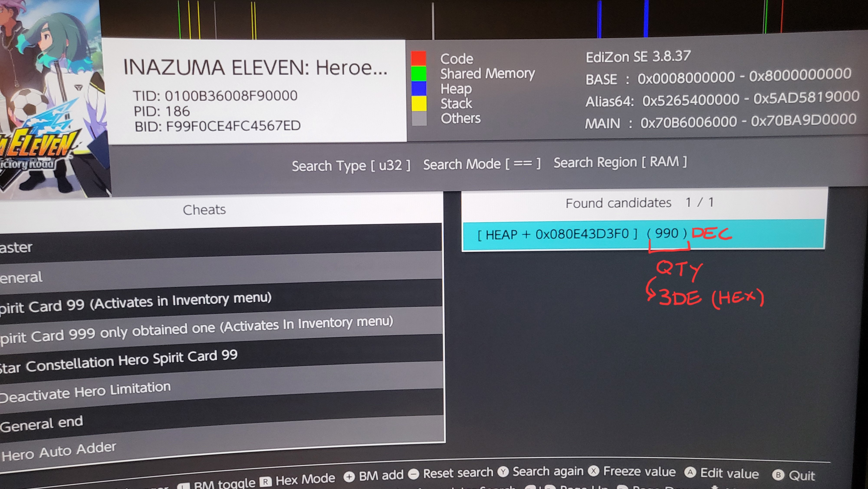Click the MAIN address range line

[721, 121]
